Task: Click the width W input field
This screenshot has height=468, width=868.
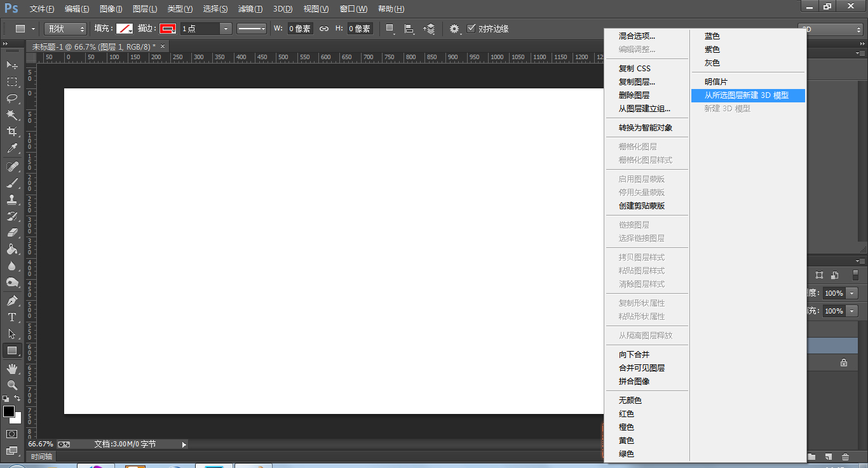Action: point(300,29)
